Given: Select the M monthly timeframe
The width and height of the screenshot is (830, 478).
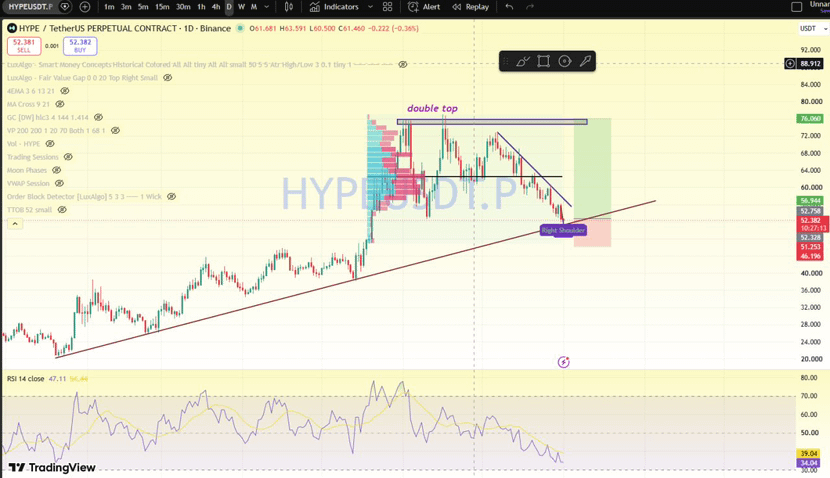Looking at the screenshot, I should pyautogui.click(x=254, y=7).
